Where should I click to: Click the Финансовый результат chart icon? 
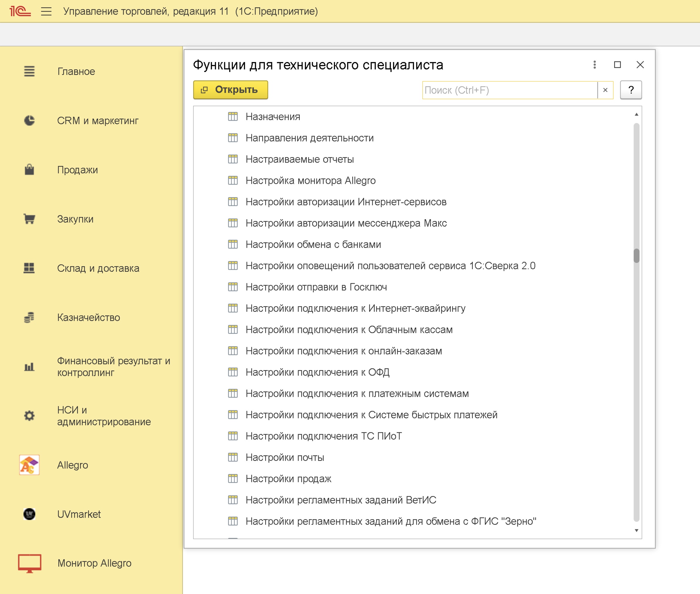click(x=29, y=367)
